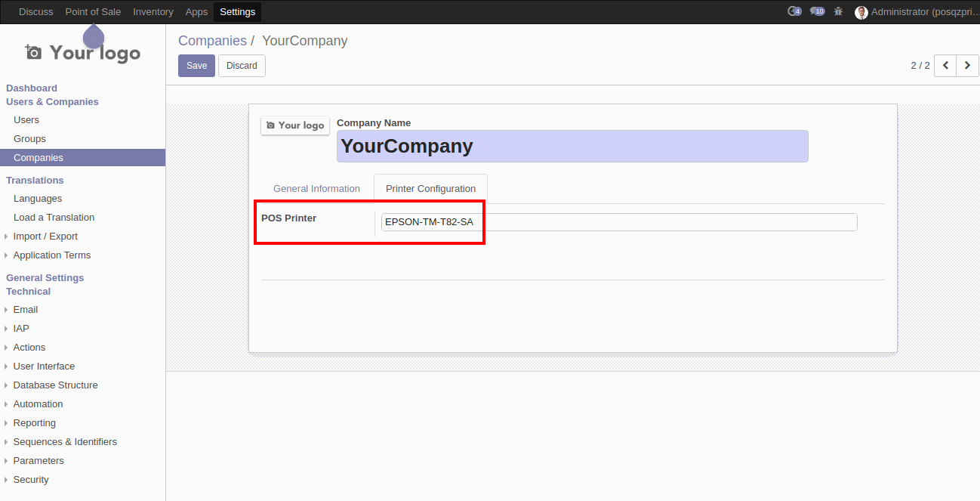
Task: Open the conversations chat bubble icon
Action: click(817, 11)
